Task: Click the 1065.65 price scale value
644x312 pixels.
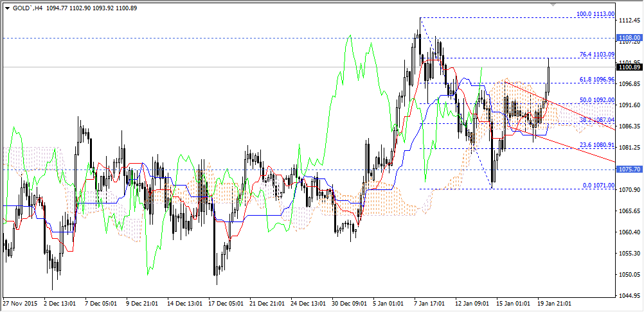Action: [x=630, y=211]
